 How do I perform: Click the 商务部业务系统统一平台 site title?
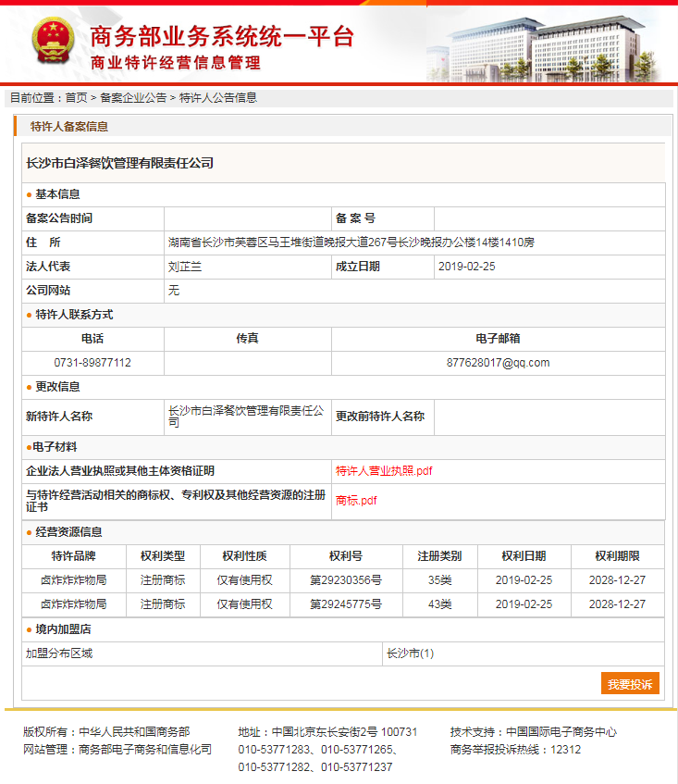pos(222,37)
